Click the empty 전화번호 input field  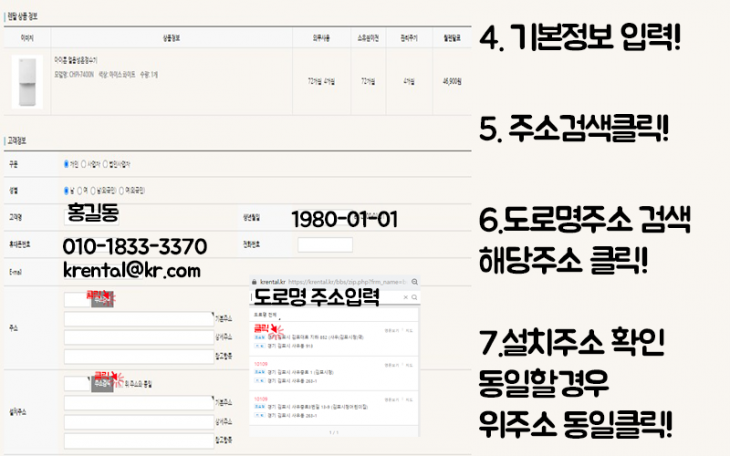click(x=325, y=245)
